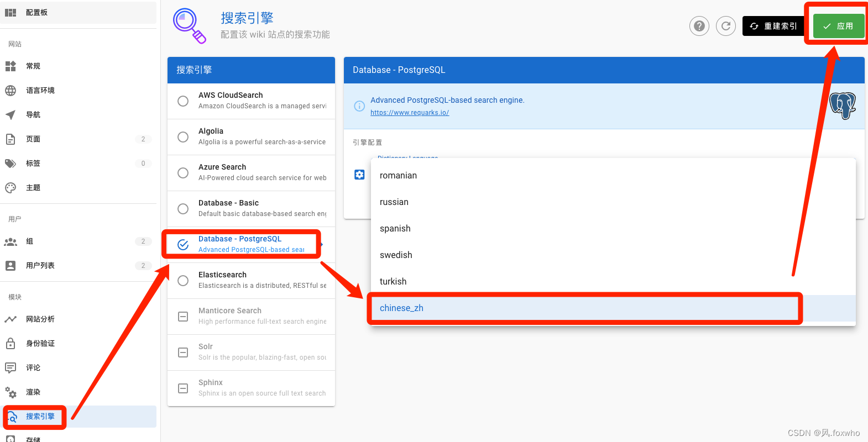The image size is (868, 442).
Task: Open 搜索引擎 in the sidebar menu
Action: coord(78,417)
